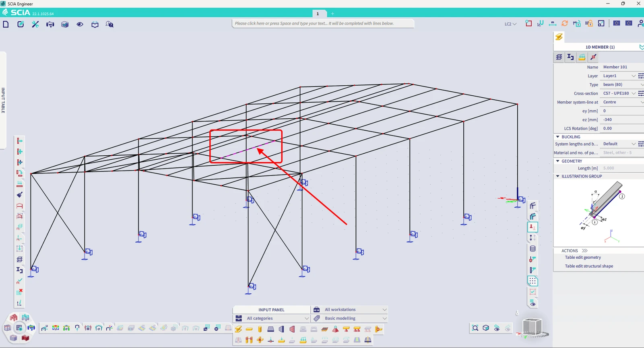
Task: Open System lengths Default dropdown
Action: [x=619, y=144]
